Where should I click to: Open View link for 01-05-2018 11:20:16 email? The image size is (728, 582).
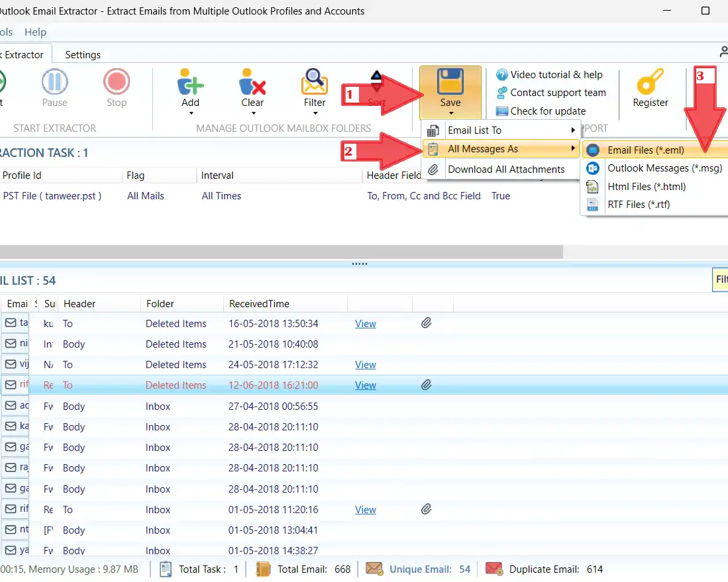[x=366, y=509]
